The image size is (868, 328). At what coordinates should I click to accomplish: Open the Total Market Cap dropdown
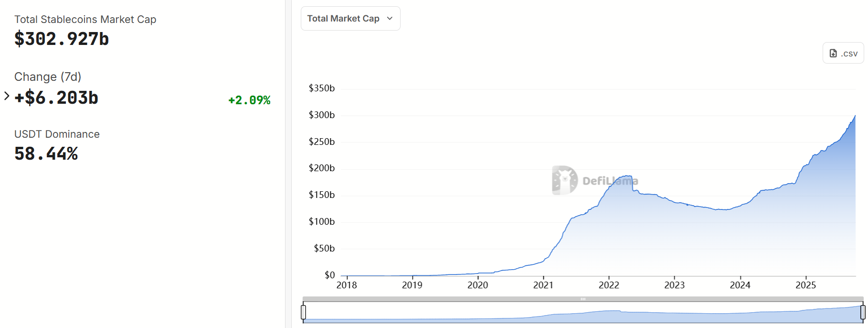click(350, 19)
